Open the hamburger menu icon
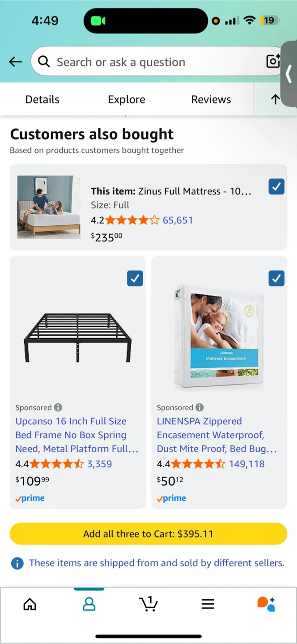 [x=208, y=604]
